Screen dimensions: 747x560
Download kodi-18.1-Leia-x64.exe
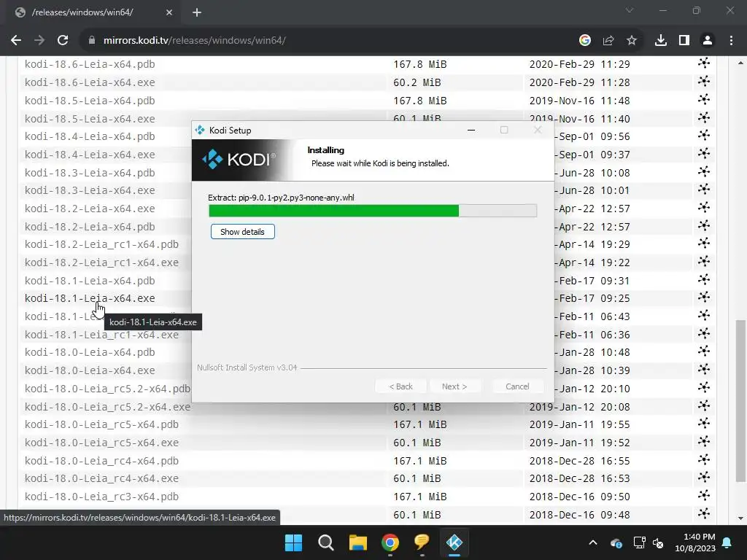90,298
